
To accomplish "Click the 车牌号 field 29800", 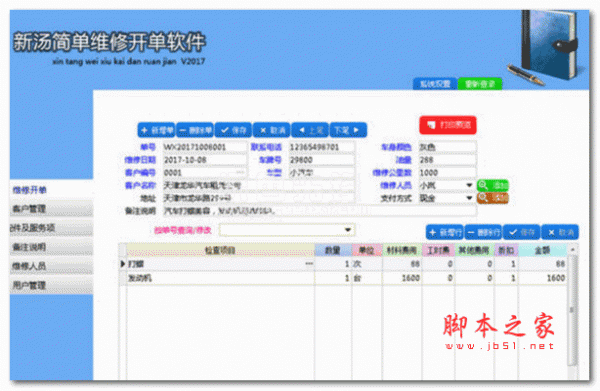I will [321, 160].
